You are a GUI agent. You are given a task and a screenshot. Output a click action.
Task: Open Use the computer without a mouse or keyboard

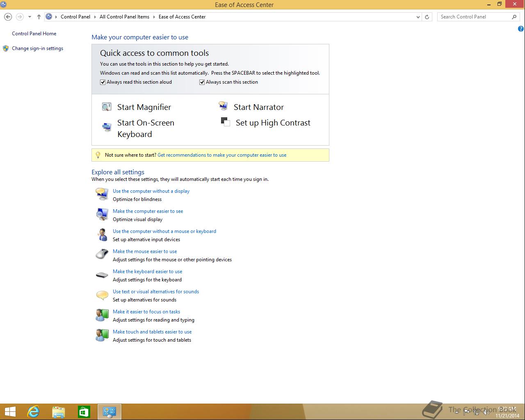tap(164, 231)
